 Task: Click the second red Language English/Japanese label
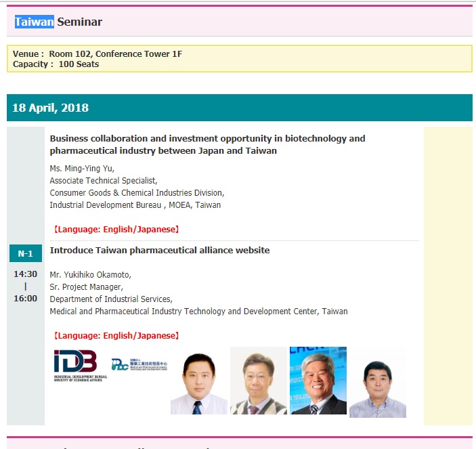click(x=116, y=335)
